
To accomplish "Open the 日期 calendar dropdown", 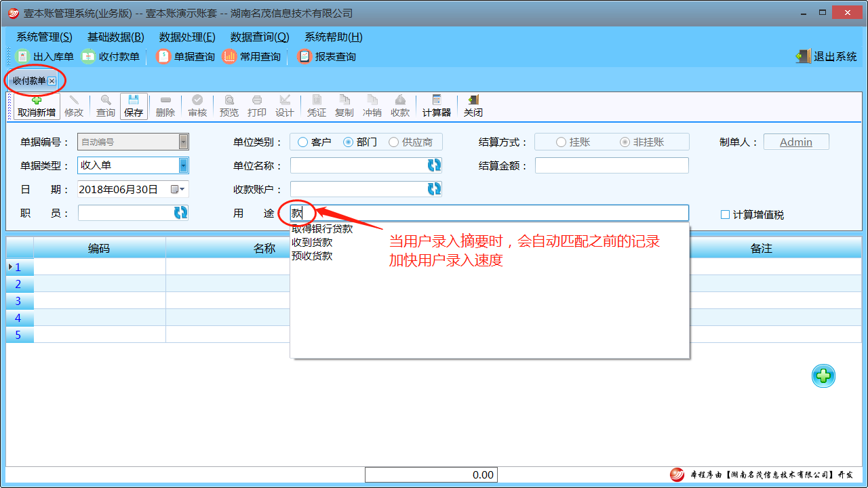I will click(x=178, y=190).
